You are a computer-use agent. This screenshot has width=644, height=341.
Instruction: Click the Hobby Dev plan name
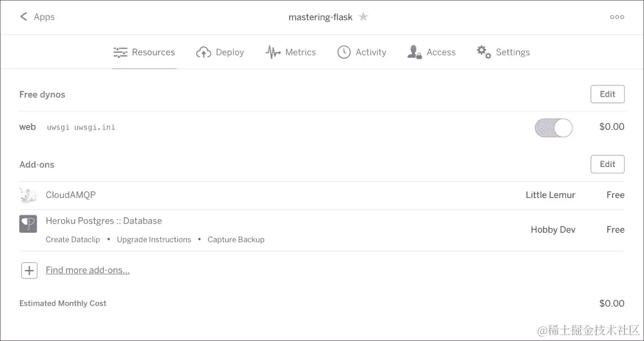coord(553,229)
